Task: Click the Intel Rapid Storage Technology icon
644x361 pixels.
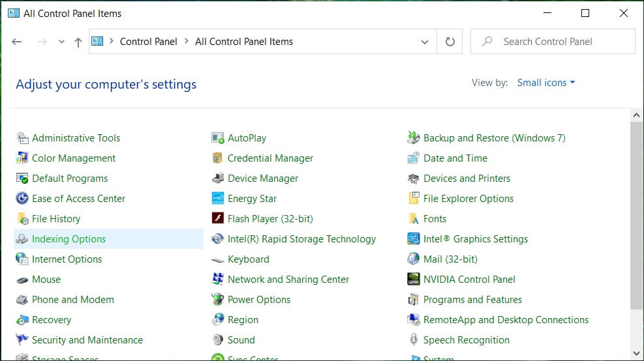Action: tap(218, 238)
